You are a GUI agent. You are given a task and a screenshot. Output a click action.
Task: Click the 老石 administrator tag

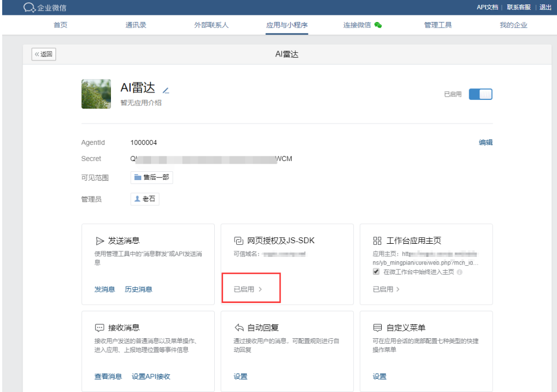tap(145, 199)
